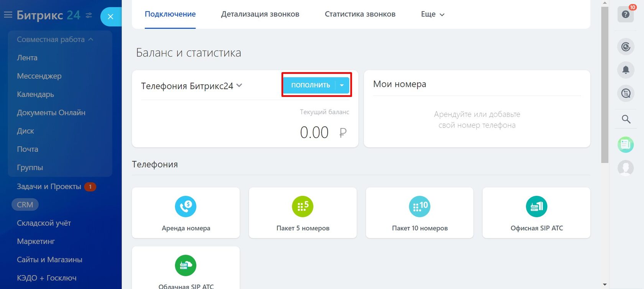Open Почта in the left menu
Screen dimensions: 644x289
pyautogui.click(x=27, y=149)
